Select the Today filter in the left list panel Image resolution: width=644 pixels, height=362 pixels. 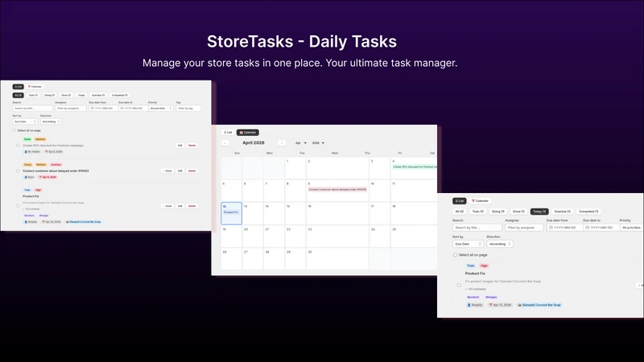(x=81, y=95)
